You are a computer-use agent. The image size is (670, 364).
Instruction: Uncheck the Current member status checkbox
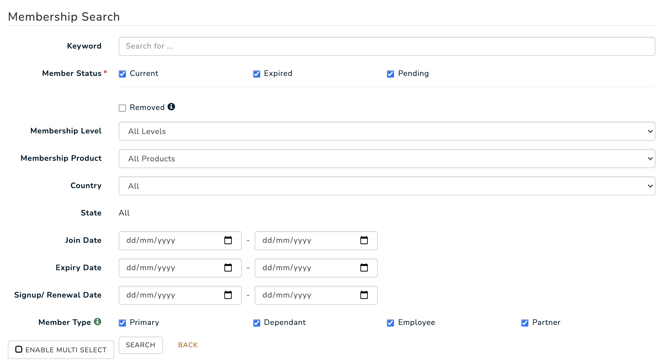[123, 74]
